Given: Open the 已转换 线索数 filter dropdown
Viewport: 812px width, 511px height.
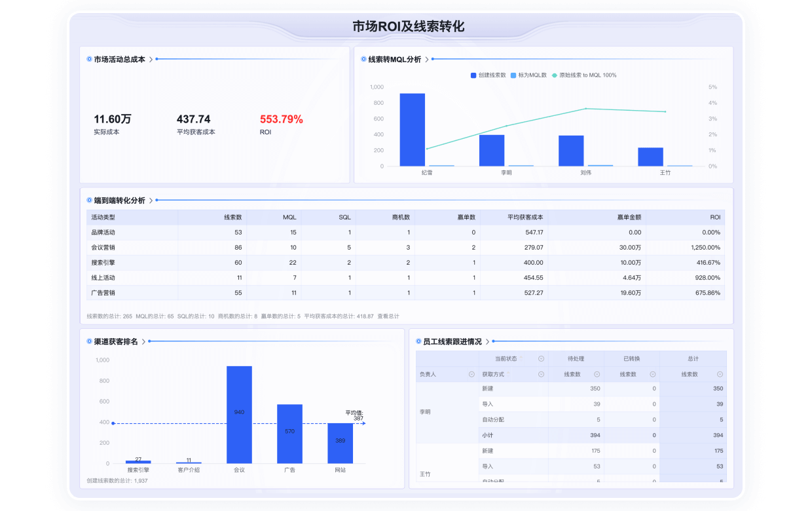Looking at the screenshot, I should (652, 374).
